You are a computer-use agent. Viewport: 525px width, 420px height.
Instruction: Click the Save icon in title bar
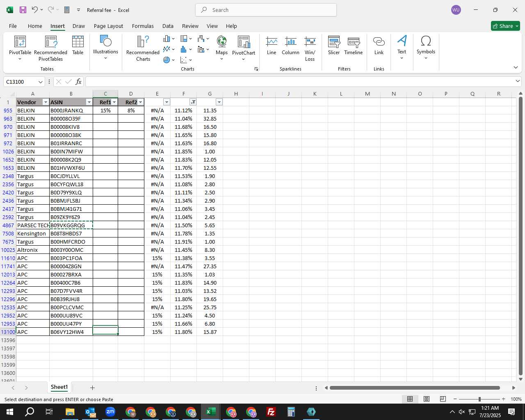click(x=23, y=10)
